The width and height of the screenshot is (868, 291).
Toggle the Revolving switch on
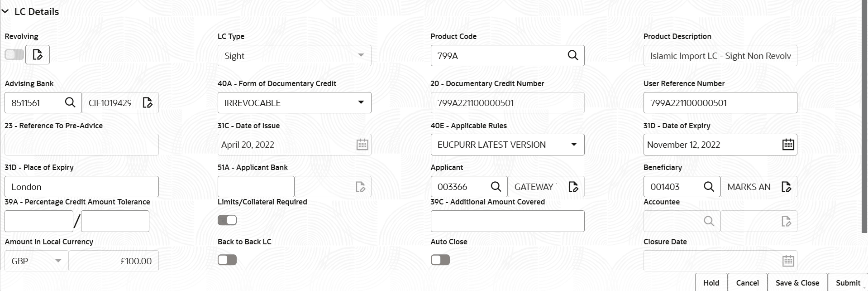tap(14, 54)
